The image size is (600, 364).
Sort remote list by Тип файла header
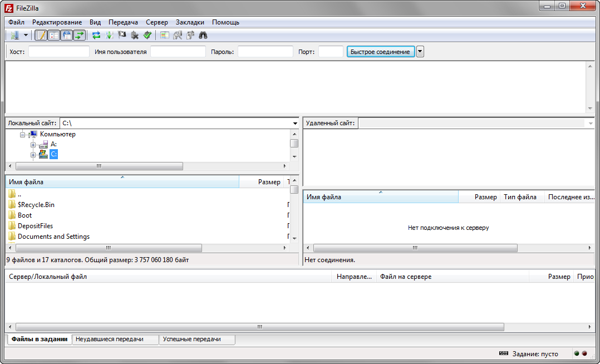coord(522,197)
